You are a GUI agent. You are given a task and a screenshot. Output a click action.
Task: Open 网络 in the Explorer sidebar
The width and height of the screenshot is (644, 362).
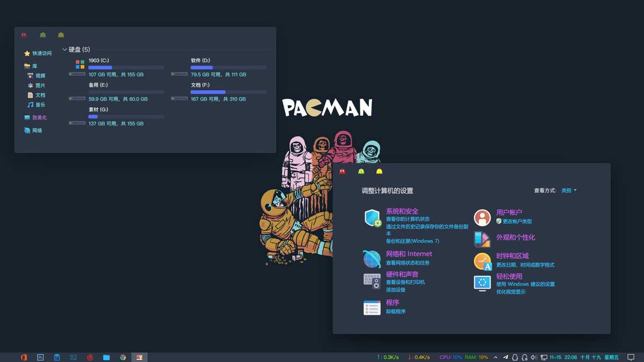pyautogui.click(x=33, y=130)
